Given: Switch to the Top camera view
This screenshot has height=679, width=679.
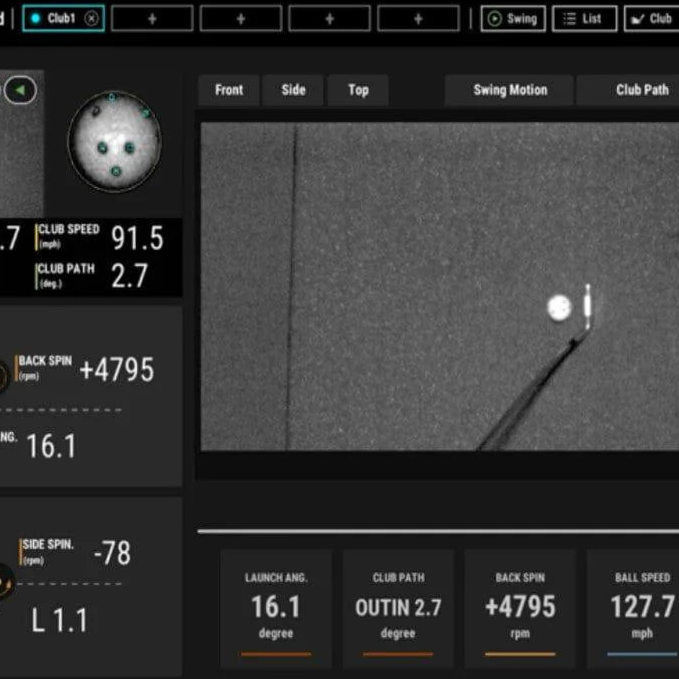Looking at the screenshot, I should coord(358,90).
